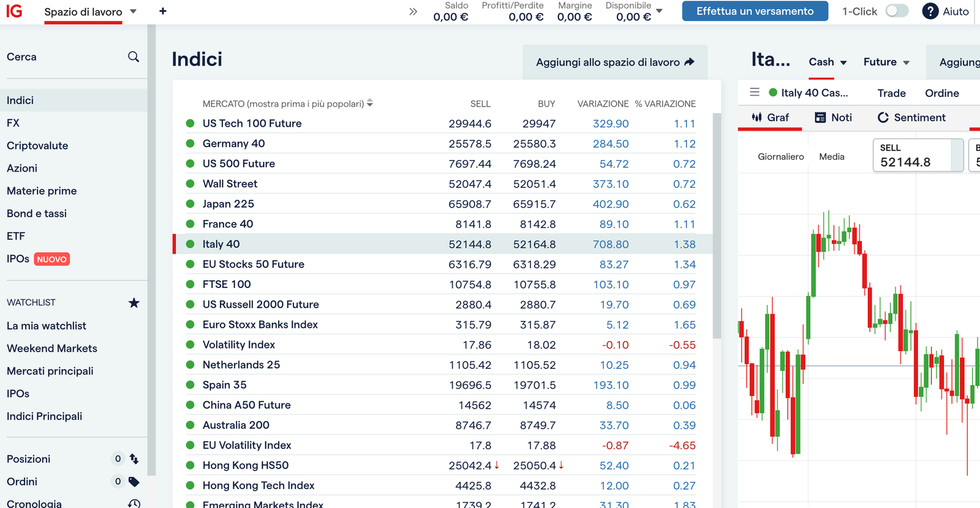Click Effettua un versamento button

(755, 11)
